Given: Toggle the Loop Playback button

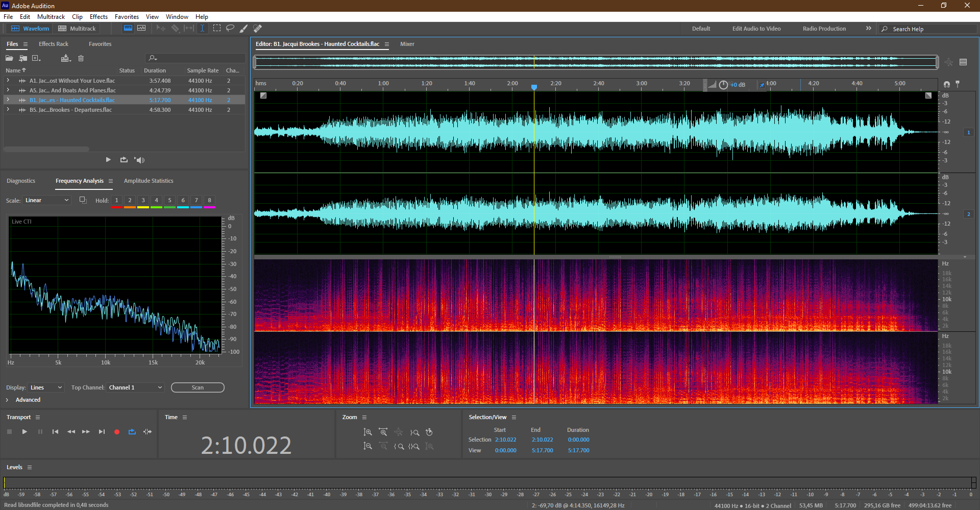Looking at the screenshot, I should click(132, 432).
